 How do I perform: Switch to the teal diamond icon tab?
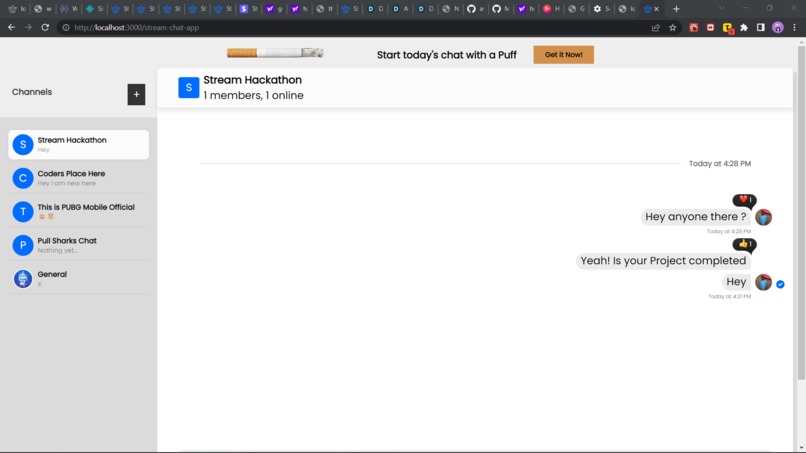click(94, 9)
